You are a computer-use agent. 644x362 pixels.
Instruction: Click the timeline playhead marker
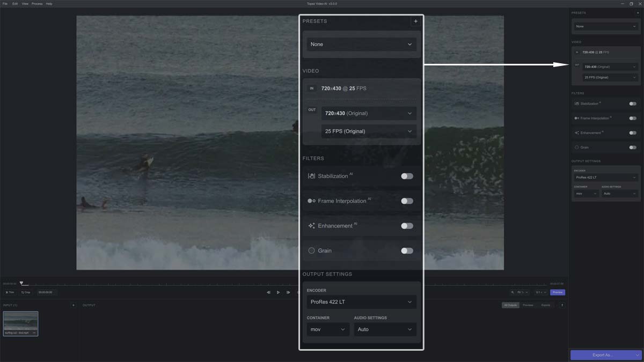(x=22, y=283)
